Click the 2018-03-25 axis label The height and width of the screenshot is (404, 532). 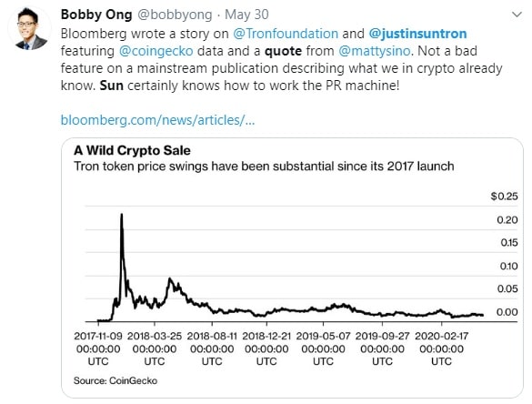(155, 348)
